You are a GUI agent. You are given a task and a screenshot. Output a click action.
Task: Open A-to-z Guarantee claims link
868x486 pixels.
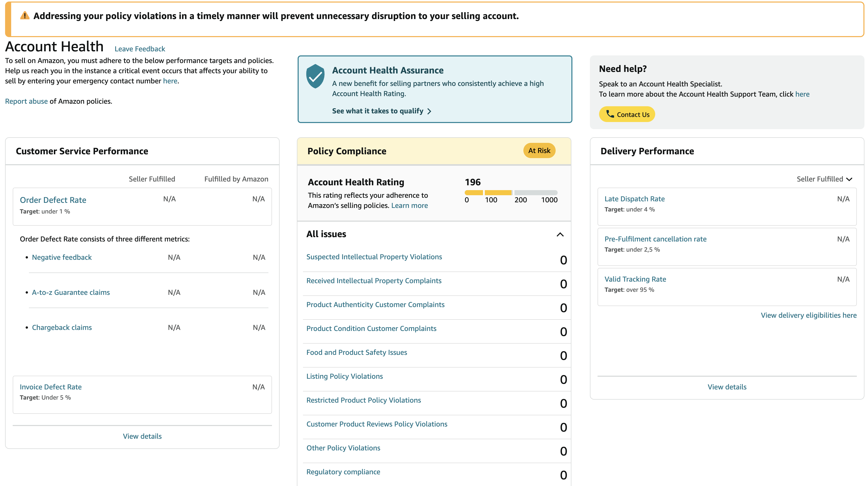tap(71, 292)
